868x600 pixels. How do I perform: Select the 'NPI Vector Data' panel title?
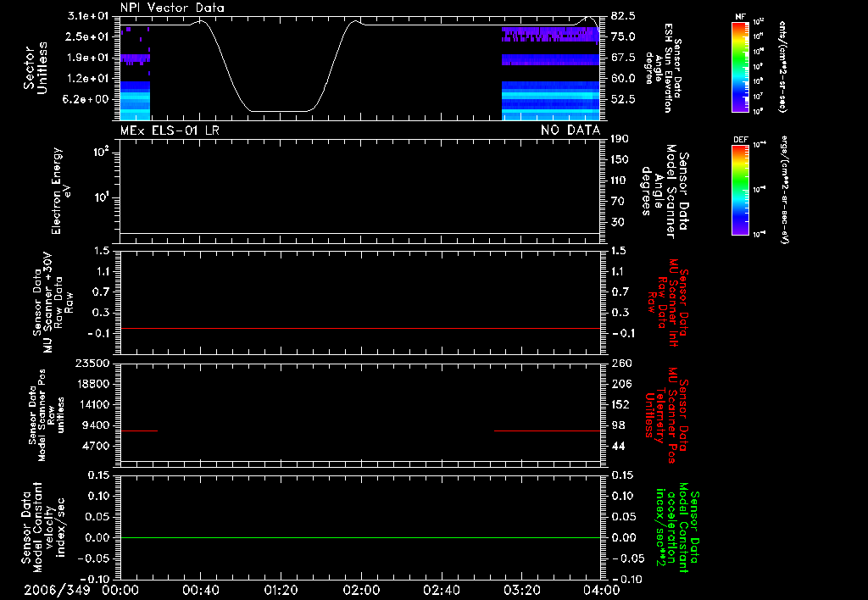[172, 8]
